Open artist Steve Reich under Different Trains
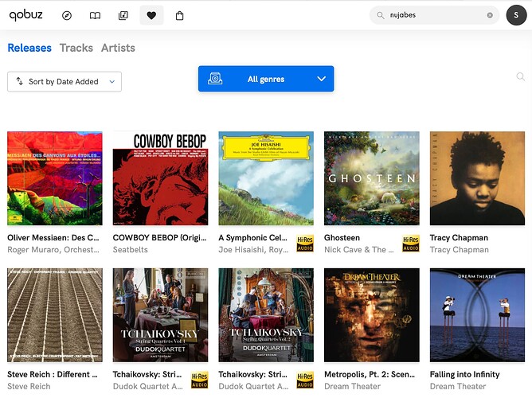The width and height of the screenshot is (532, 398). coord(29,386)
